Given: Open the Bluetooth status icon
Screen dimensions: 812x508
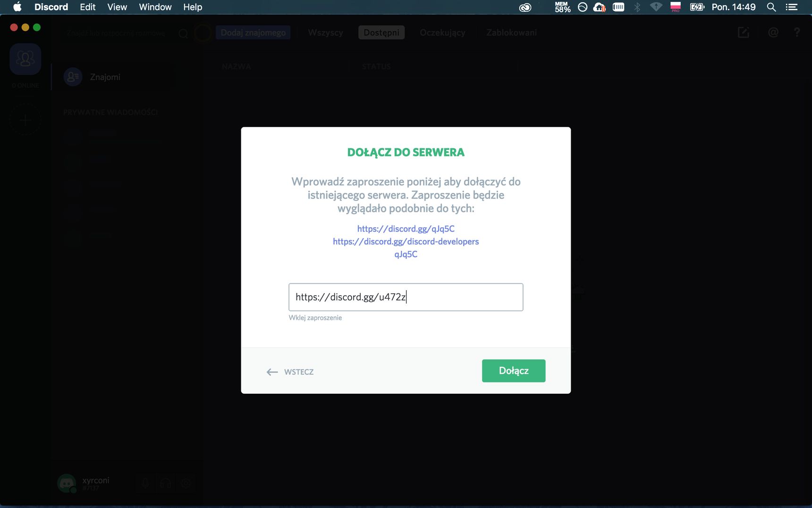Looking at the screenshot, I should (x=637, y=7).
